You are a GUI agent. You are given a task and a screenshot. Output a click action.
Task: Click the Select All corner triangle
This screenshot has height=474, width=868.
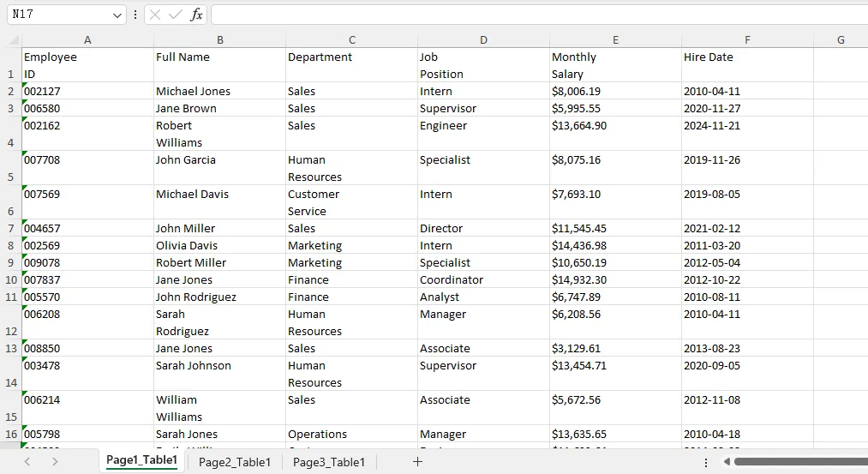click(14, 40)
